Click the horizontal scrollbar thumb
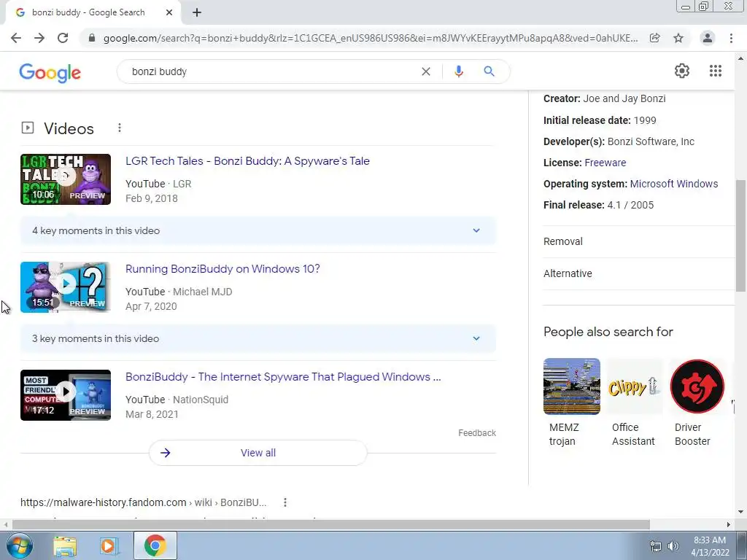 coord(331,524)
